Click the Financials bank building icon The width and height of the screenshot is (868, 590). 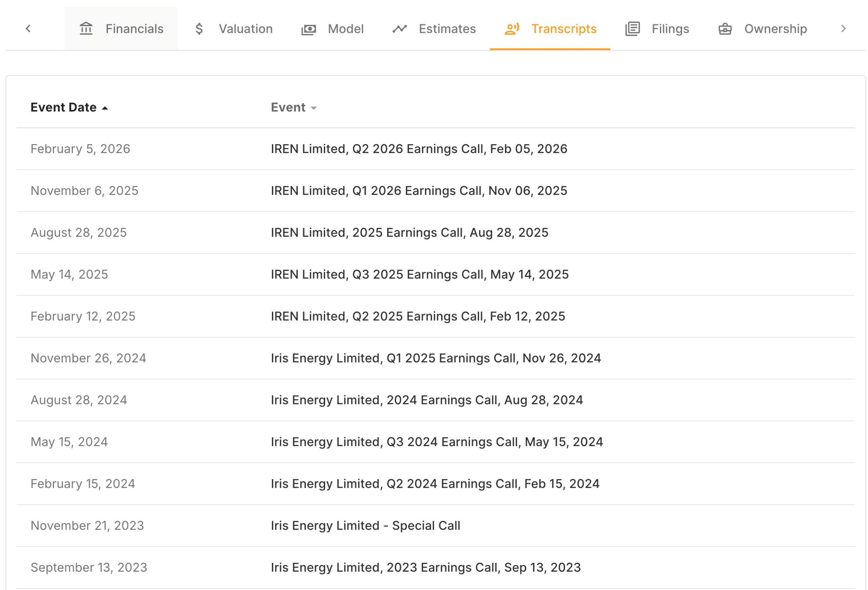pyautogui.click(x=86, y=29)
